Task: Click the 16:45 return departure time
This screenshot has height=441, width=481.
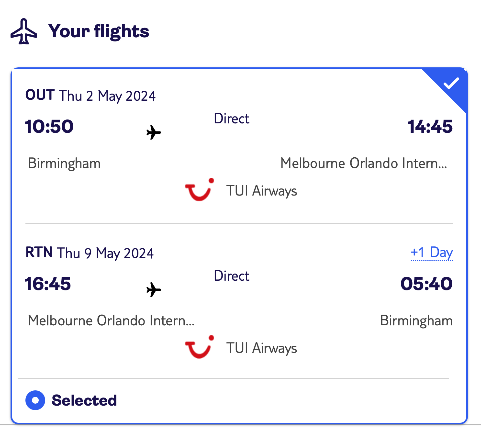Action: click(x=48, y=284)
